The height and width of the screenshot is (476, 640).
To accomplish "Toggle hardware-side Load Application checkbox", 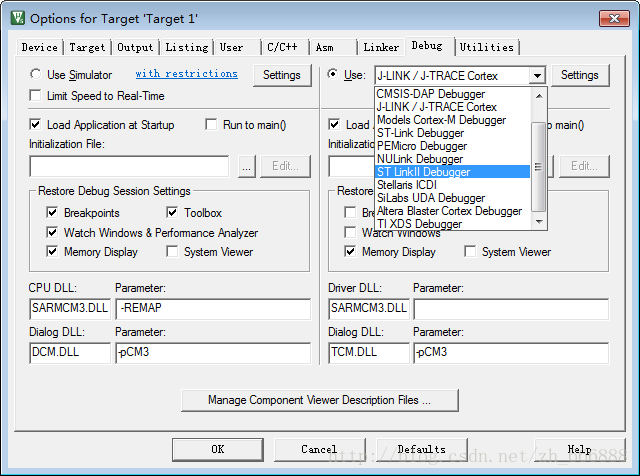I will click(x=334, y=125).
